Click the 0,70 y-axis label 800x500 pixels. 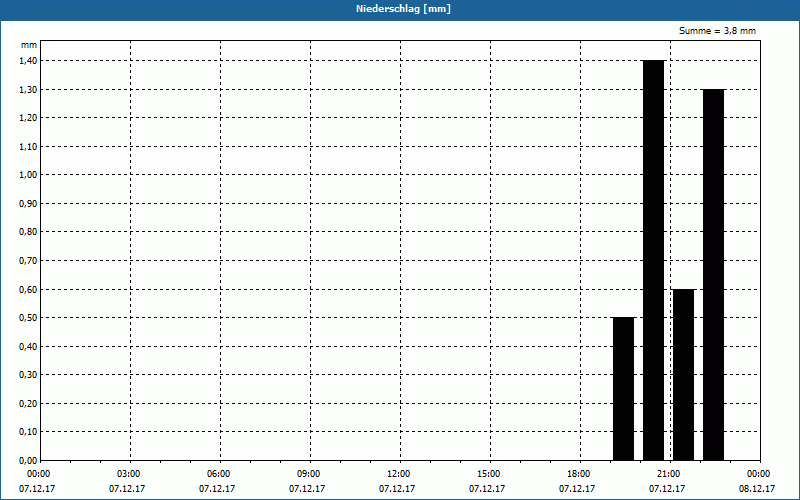coord(28,261)
